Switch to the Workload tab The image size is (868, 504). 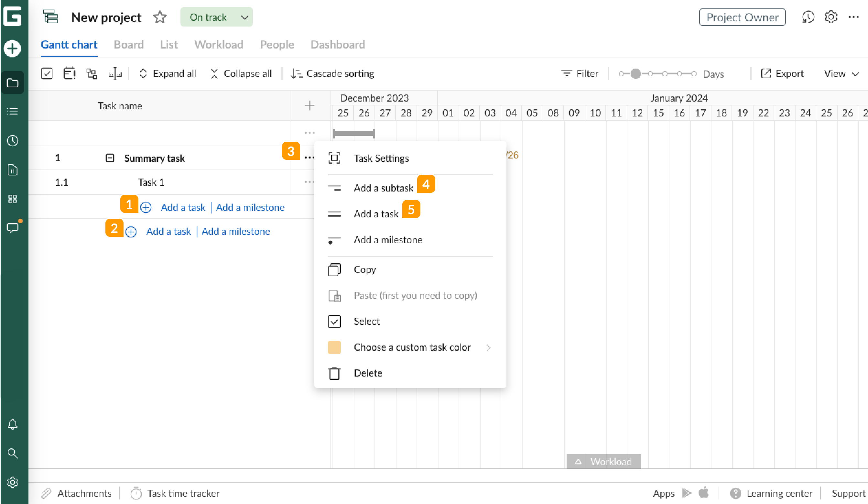219,44
